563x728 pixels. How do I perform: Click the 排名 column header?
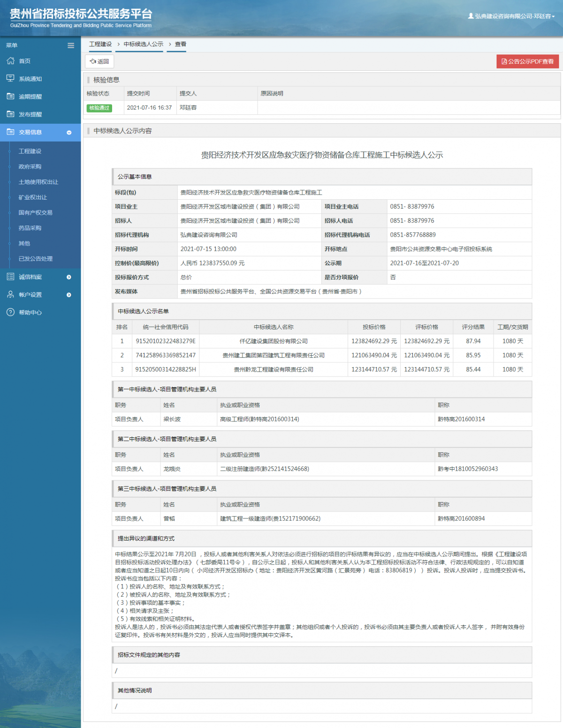point(122,327)
